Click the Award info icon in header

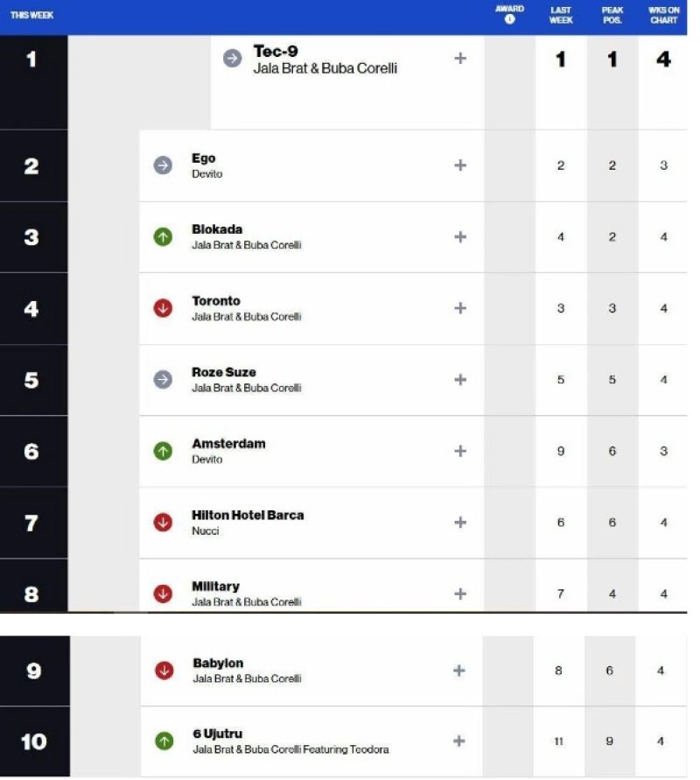click(x=509, y=19)
